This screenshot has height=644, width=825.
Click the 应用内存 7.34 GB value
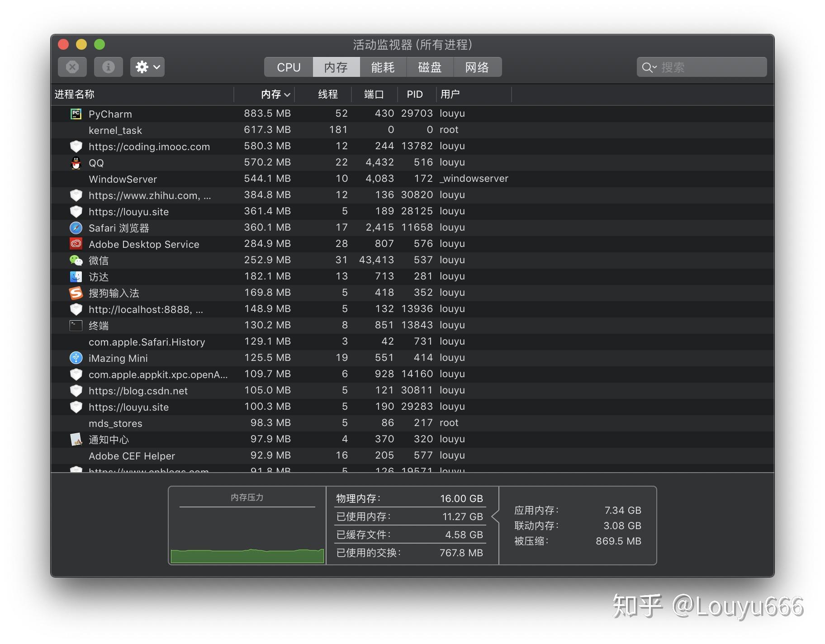click(623, 510)
